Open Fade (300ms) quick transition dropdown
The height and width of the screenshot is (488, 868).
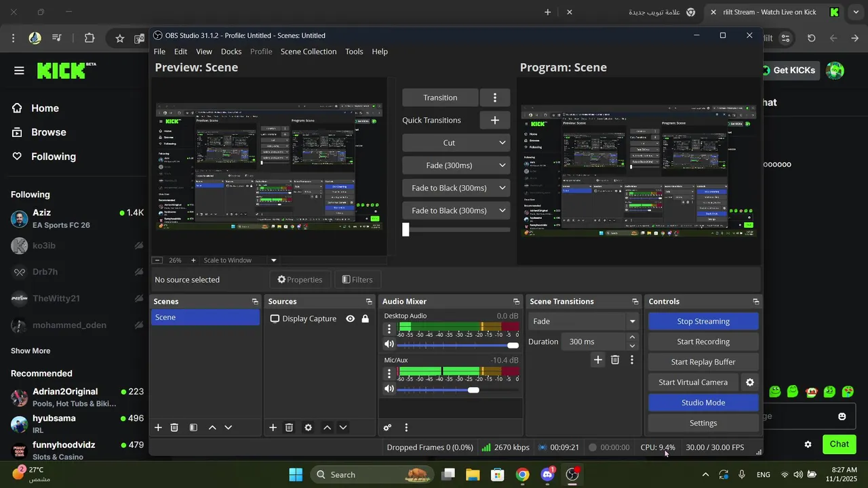(x=456, y=165)
